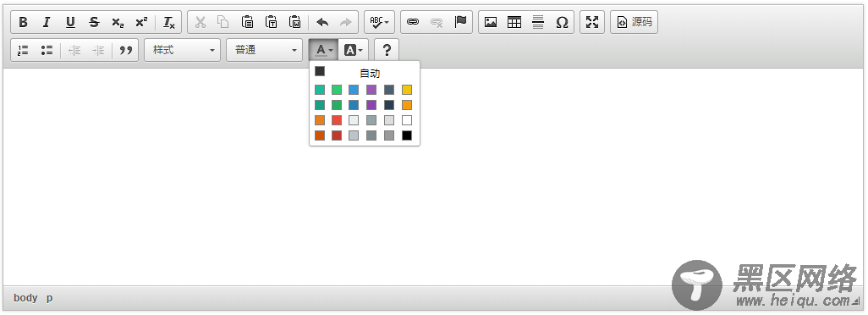868x315 pixels.
Task: Select the p element path
Action: [49, 298]
